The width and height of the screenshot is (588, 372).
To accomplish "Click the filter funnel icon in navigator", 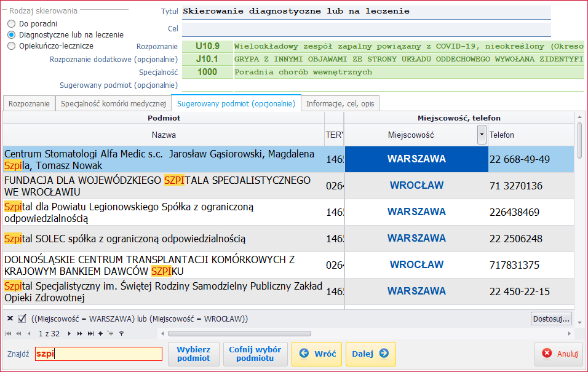I will coord(121,334).
